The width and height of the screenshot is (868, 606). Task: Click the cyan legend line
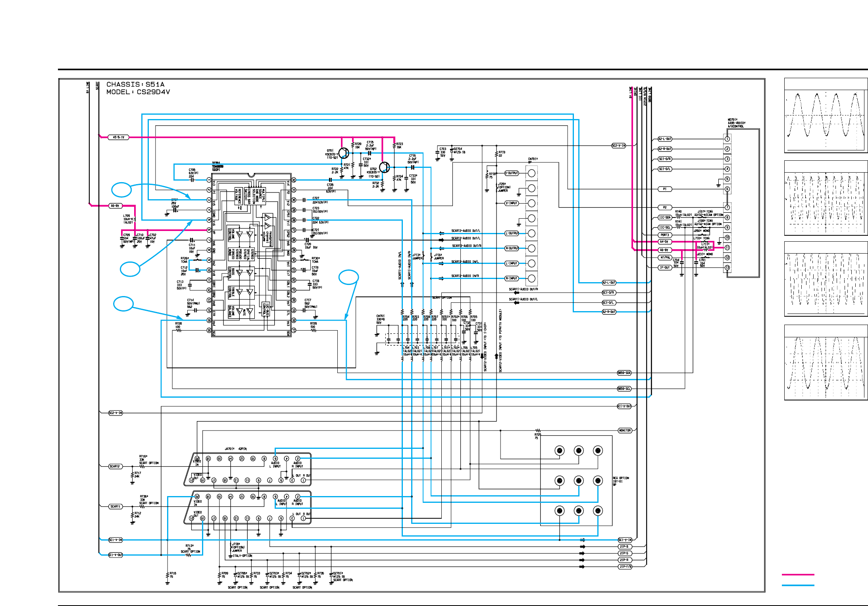point(798,585)
